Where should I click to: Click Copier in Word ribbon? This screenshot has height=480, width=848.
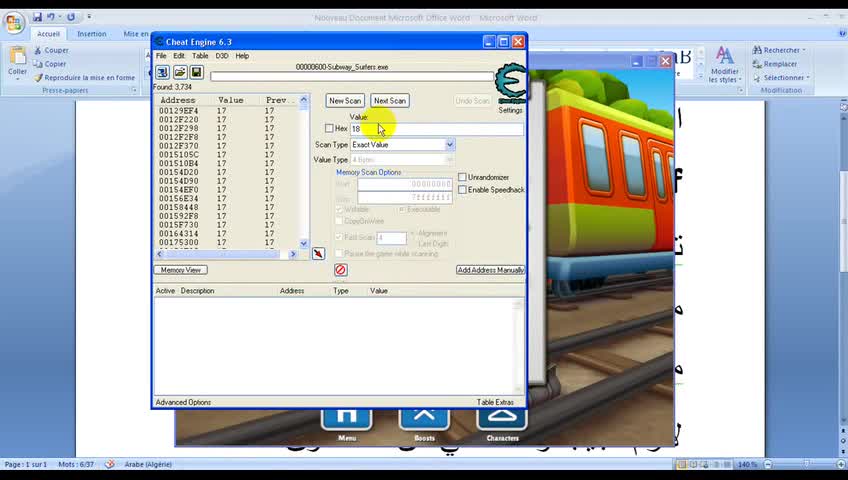[x=50, y=64]
